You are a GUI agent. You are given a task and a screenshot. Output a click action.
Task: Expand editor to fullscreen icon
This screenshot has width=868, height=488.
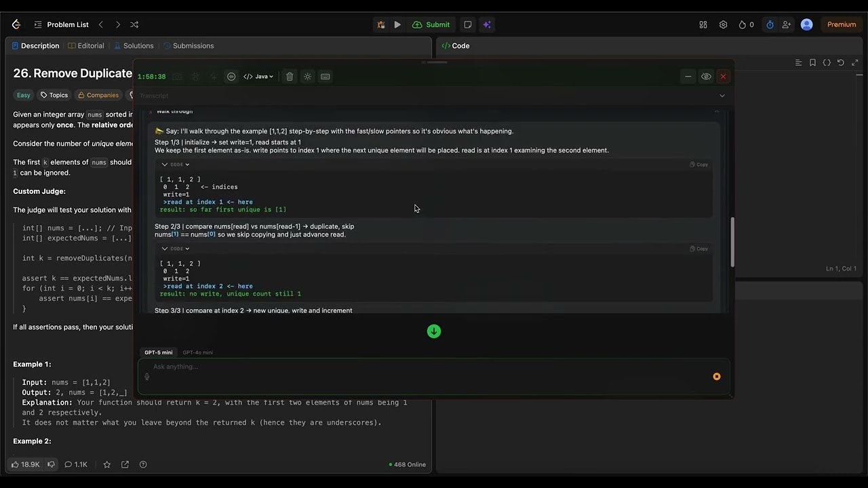854,62
